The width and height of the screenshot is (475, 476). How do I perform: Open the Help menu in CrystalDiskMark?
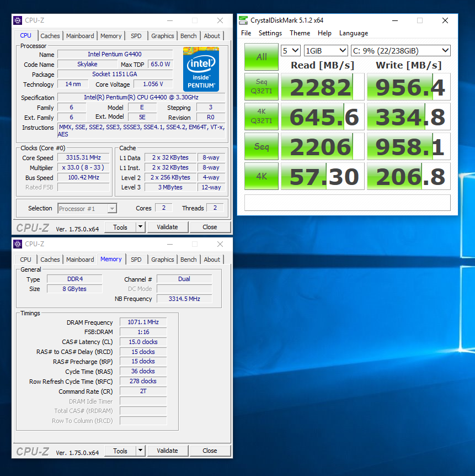(x=324, y=33)
